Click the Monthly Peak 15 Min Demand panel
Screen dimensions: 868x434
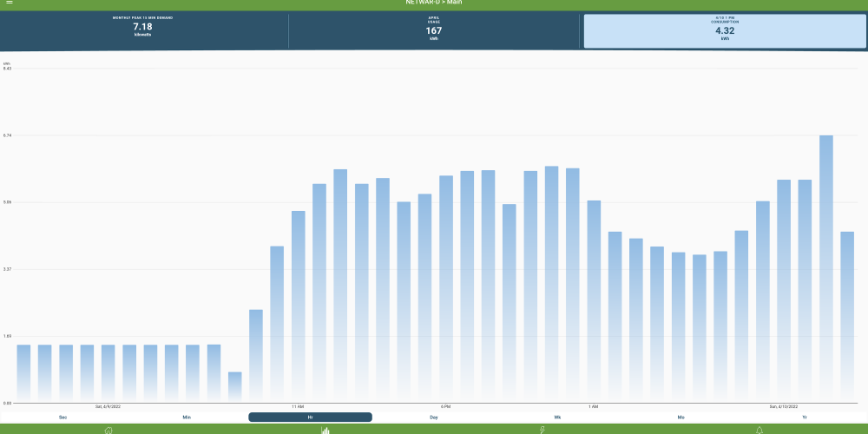pyautogui.click(x=143, y=30)
